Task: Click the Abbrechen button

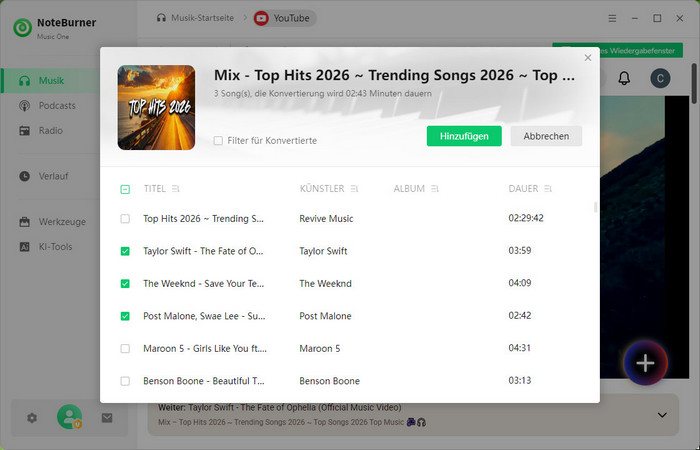Action: tap(546, 136)
